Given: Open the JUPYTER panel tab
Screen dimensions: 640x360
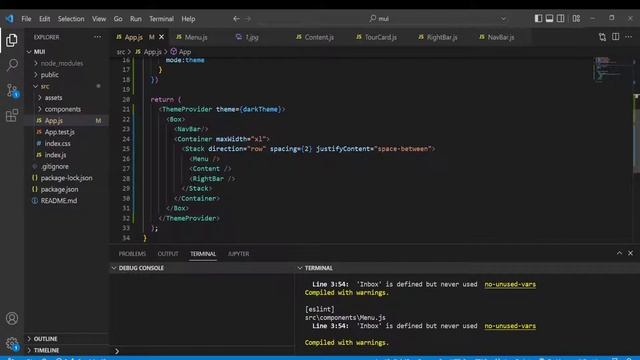Looking at the screenshot, I should point(238,253).
